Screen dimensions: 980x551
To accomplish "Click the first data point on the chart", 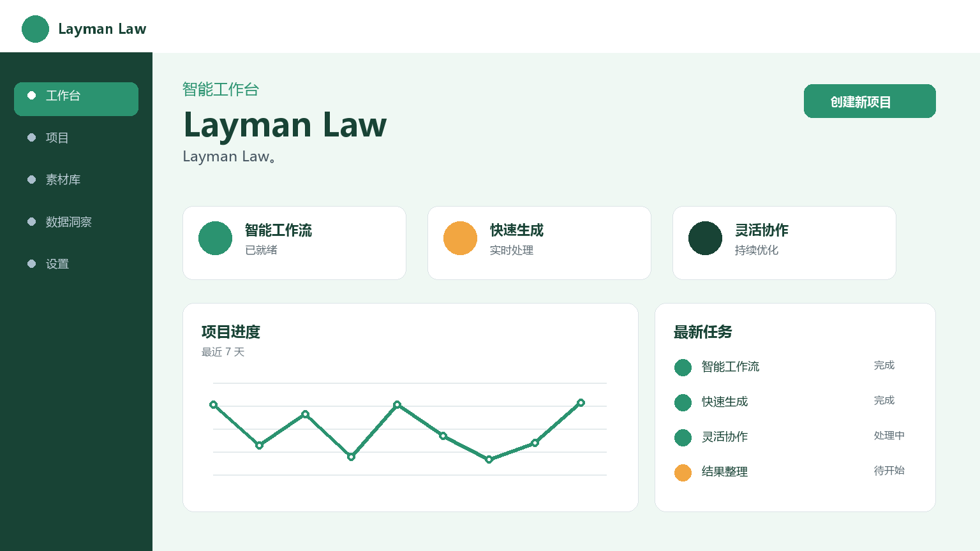I will tap(213, 404).
